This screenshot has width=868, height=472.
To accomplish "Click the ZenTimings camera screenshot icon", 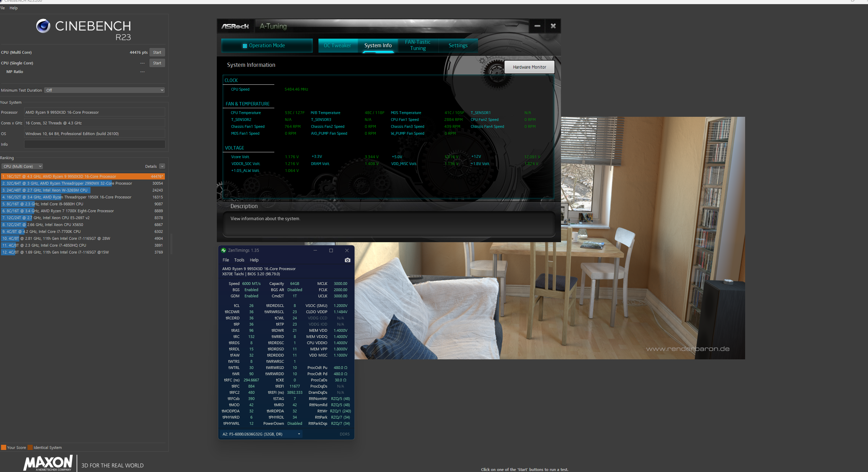I will pyautogui.click(x=347, y=260).
